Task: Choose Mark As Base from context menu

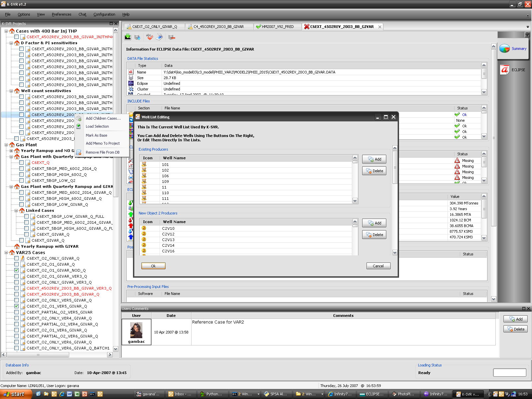Action: (96, 135)
